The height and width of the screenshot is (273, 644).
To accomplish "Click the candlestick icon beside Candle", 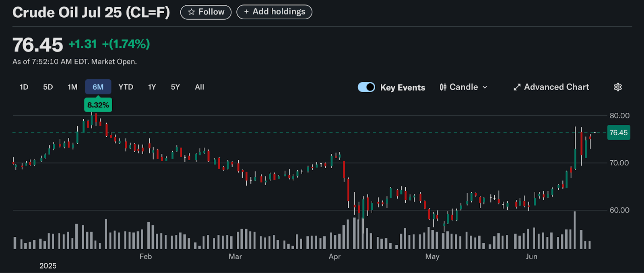I will [443, 87].
